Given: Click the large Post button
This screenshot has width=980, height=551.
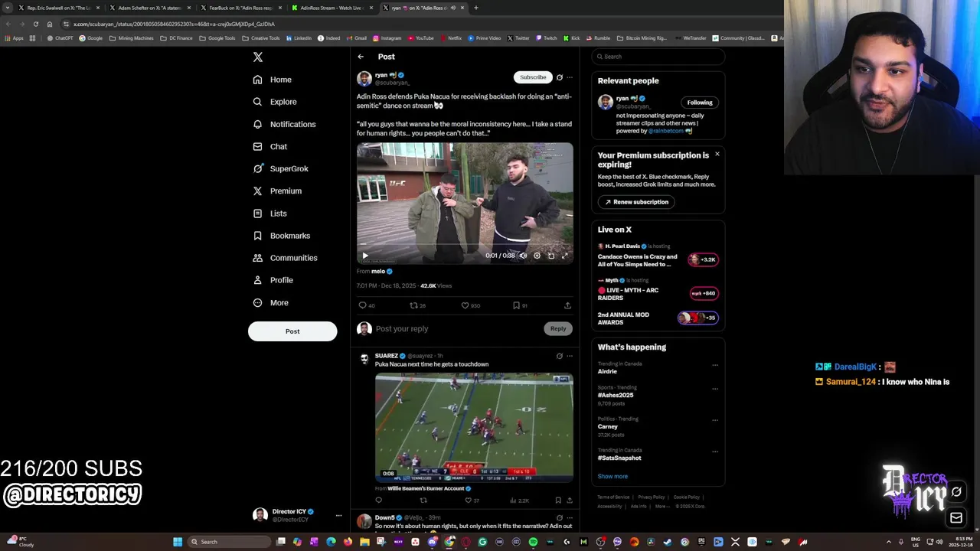Looking at the screenshot, I should coord(292,331).
